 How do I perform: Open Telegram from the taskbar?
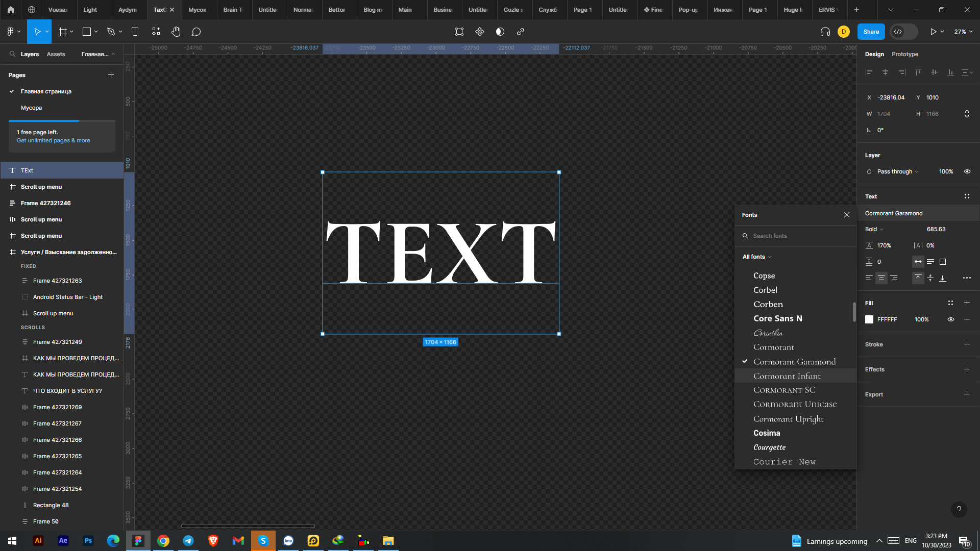click(x=188, y=541)
